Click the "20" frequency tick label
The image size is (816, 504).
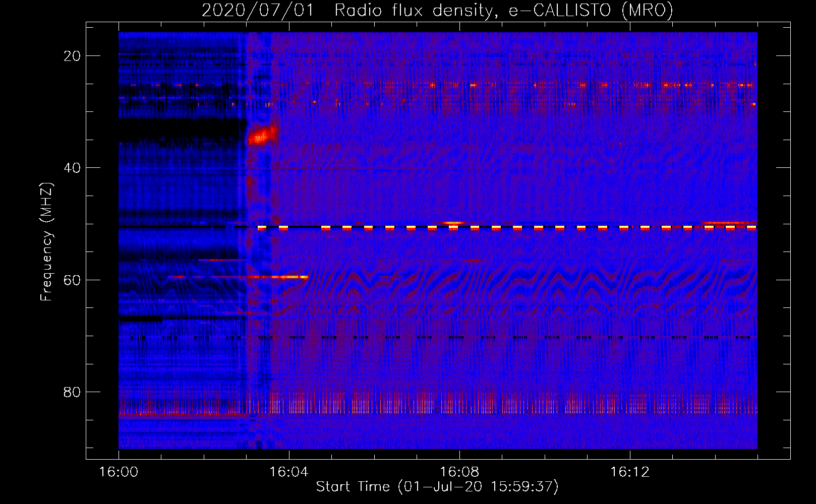click(x=72, y=56)
